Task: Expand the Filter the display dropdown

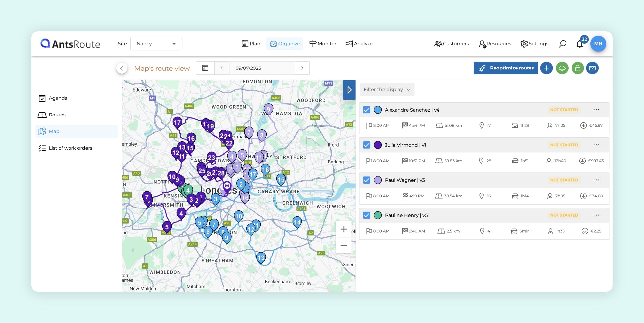Action: pos(387,90)
